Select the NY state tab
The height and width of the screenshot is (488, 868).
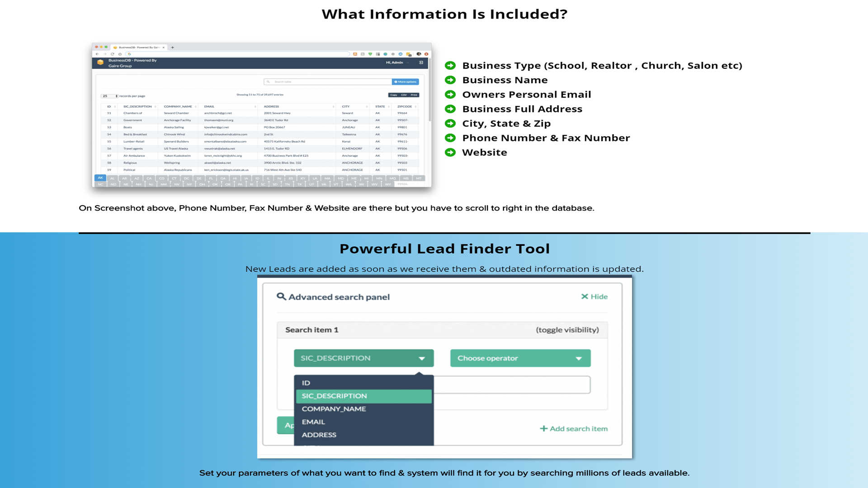(x=189, y=184)
